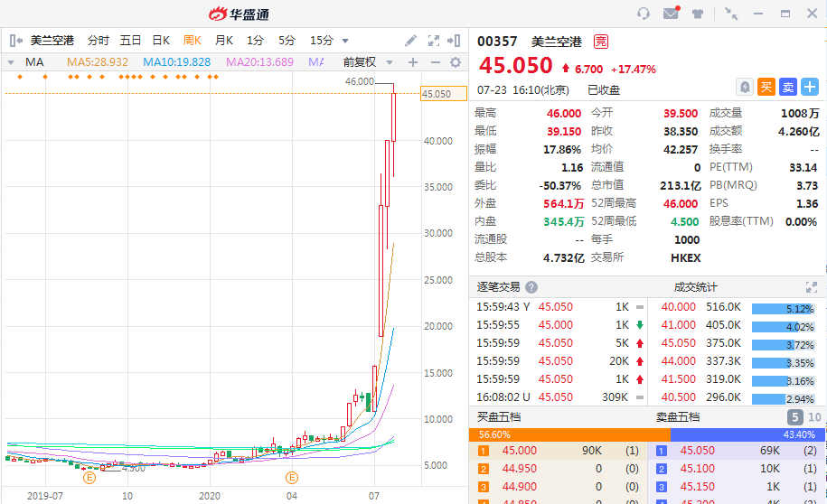This screenshot has height=504, width=827.
Task: Click ask level 2 price 45.100
Action: tap(697, 469)
